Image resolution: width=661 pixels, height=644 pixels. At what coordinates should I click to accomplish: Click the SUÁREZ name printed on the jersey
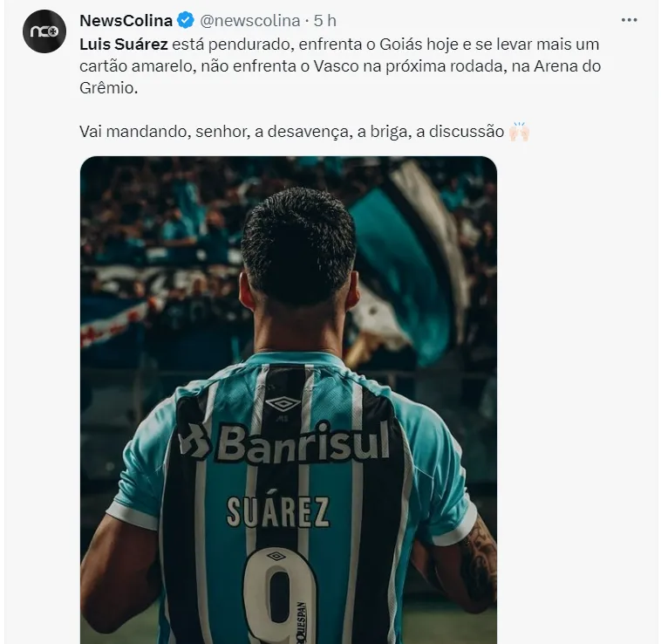click(x=278, y=511)
